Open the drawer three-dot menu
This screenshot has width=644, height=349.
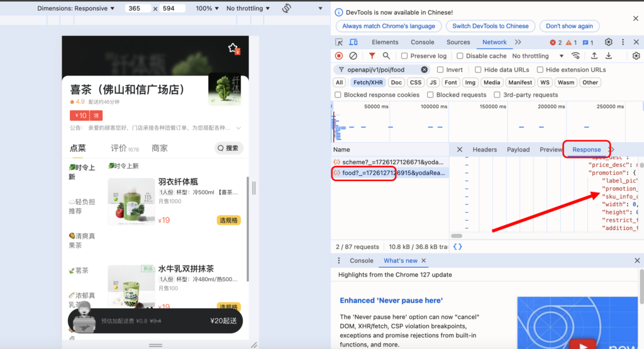point(339,261)
